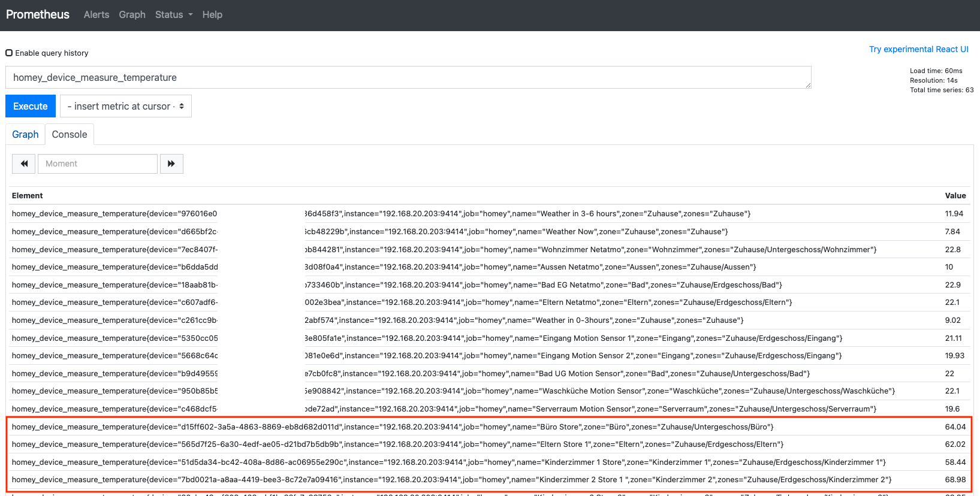This screenshot has width=980, height=496.
Task: Select the Wohnzimmer Netatmo element row
Action: coord(491,249)
